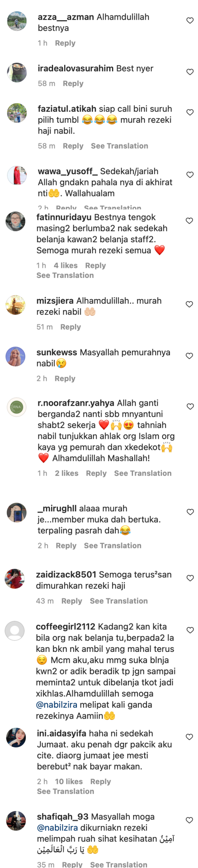Tap heart on ini.aidasyifa's comment
198x868 pixels.
pos(190,736)
